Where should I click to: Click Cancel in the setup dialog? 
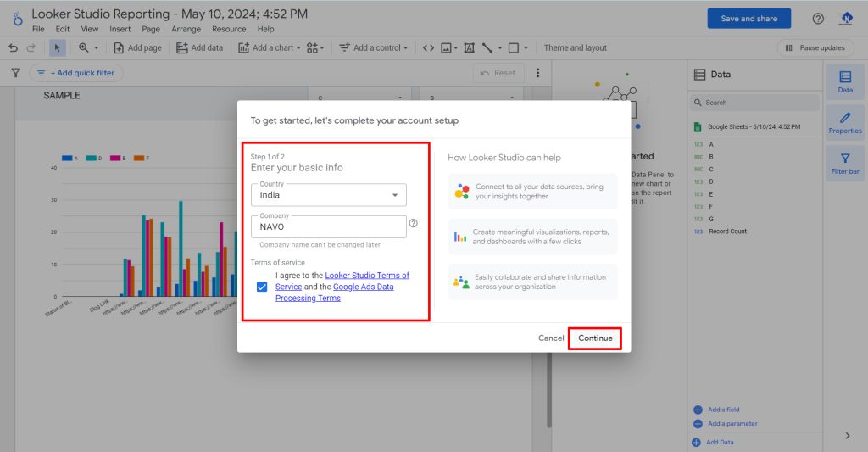click(551, 338)
